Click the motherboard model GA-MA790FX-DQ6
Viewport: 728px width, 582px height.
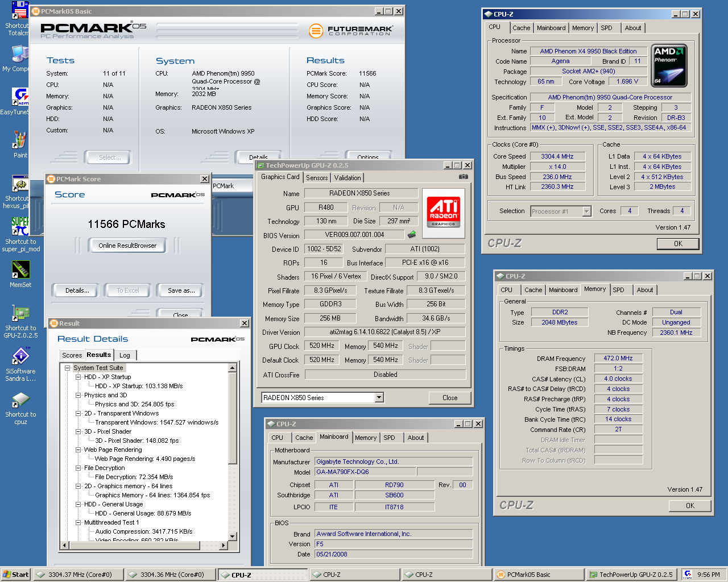[x=365, y=472]
